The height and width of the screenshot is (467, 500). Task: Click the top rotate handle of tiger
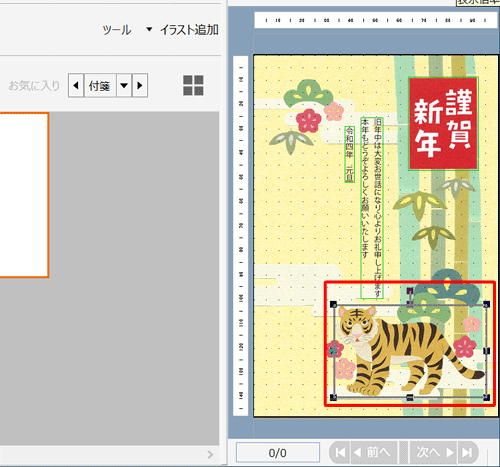(410, 290)
